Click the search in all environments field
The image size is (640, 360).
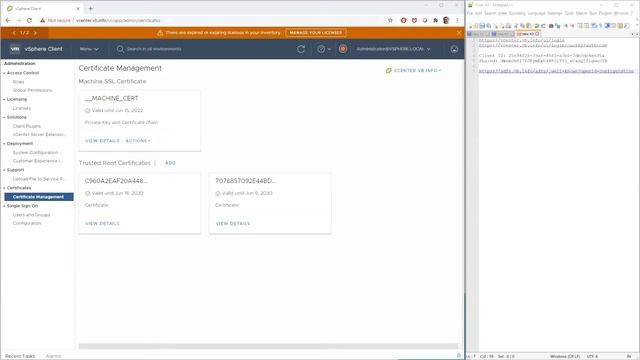click(x=154, y=49)
